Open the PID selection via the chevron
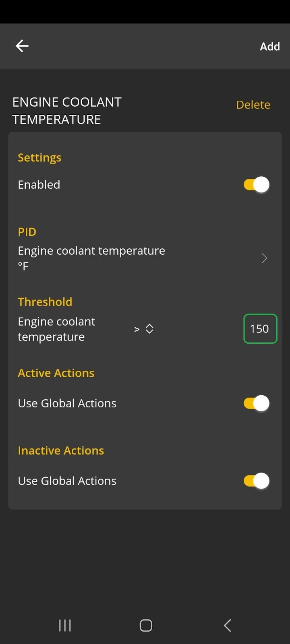Image resolution: width=290 pixels, height=644 pixels. (x=264, y=258)
